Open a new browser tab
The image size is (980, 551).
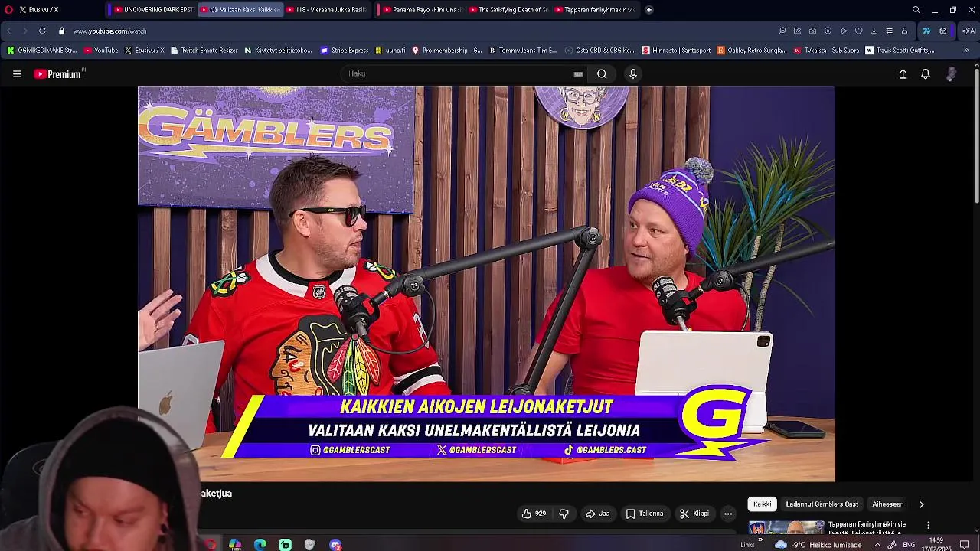tap(649, 10)
